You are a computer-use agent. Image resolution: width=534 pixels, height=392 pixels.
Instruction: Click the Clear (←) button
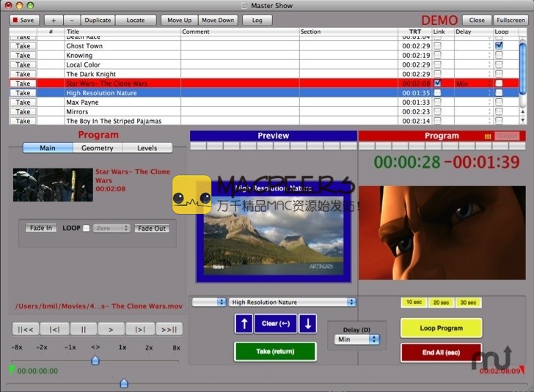click(x=276, y=324)
